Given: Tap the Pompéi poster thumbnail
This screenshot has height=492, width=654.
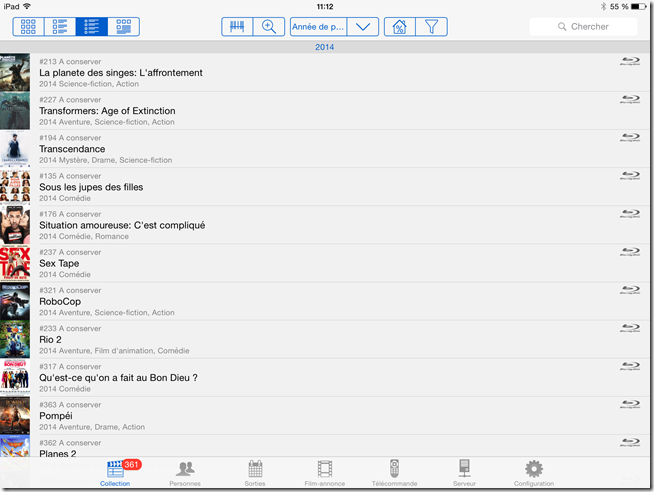Looking at the screenshot, I should (15, 416).
